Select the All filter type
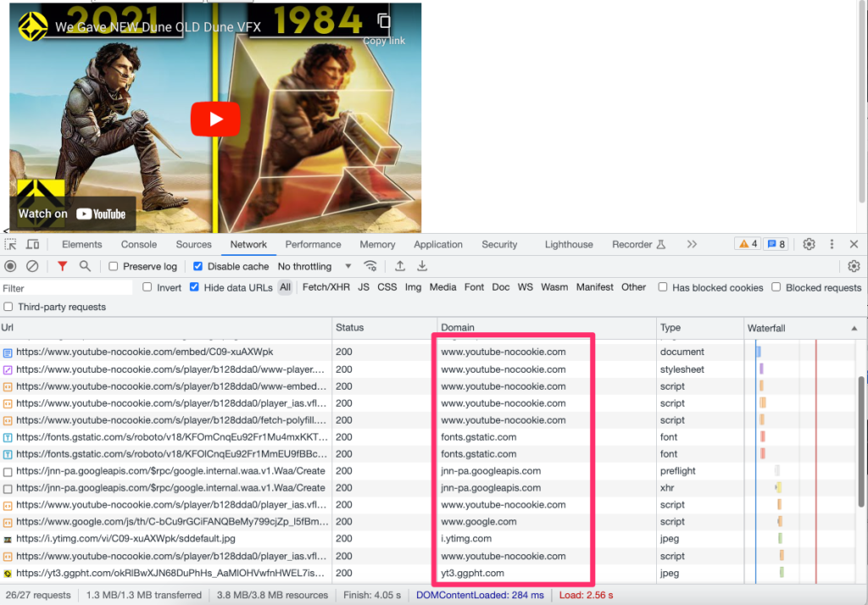Screen dimensions: 868x605 click(285, 287)
